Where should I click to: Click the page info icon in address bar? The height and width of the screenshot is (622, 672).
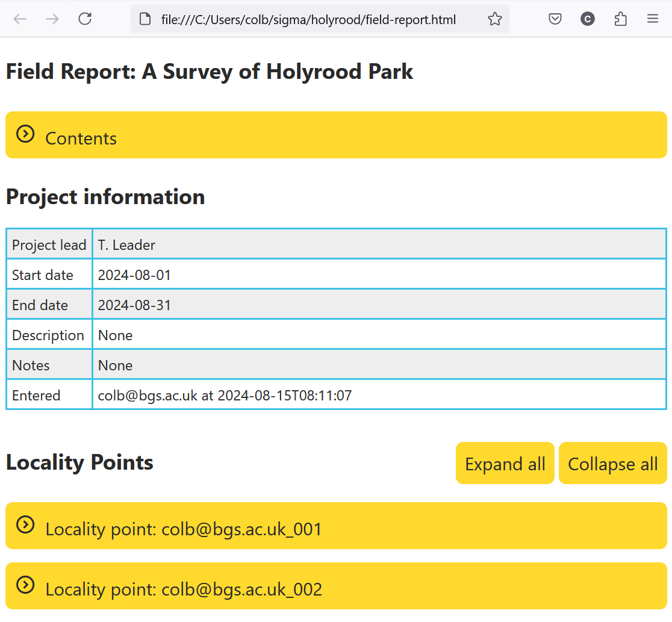tap(145, 19)
